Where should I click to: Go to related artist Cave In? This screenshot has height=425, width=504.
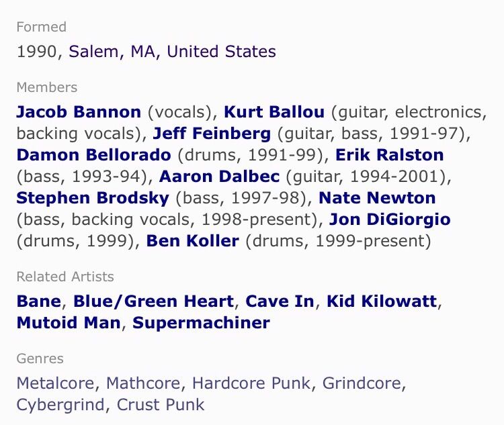click(280, 301)
